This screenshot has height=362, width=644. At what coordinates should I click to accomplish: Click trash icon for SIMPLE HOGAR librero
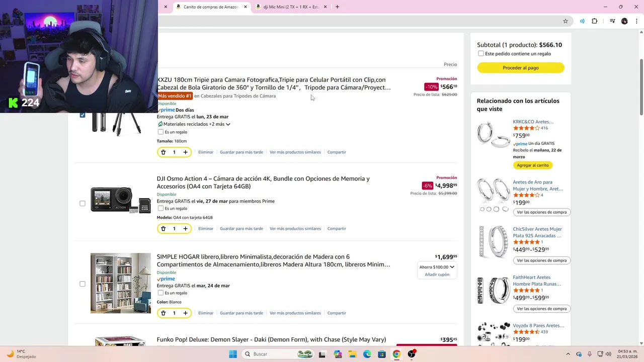[x=163, y=313]
